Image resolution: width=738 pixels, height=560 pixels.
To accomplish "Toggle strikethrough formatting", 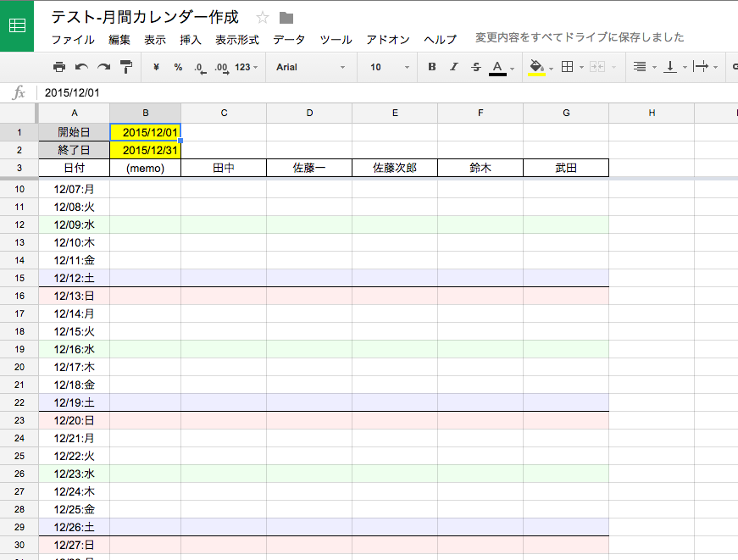I will pyautogui.click(x=475, y=67).
